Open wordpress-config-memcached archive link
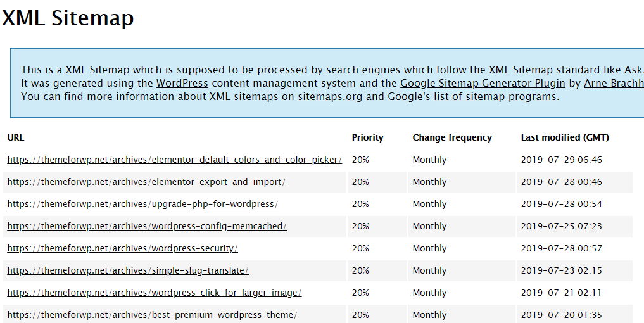 [x=147, y=226]
